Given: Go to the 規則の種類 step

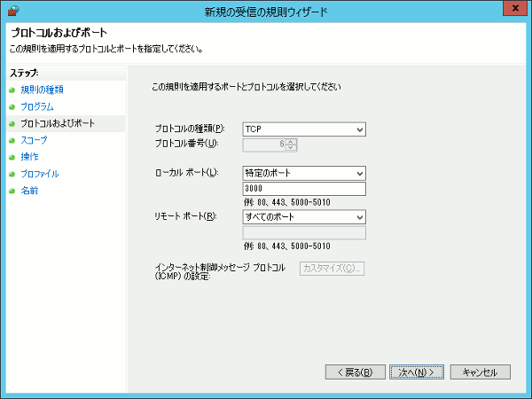Looking at the screenshot, I should (x=42, y=90).
